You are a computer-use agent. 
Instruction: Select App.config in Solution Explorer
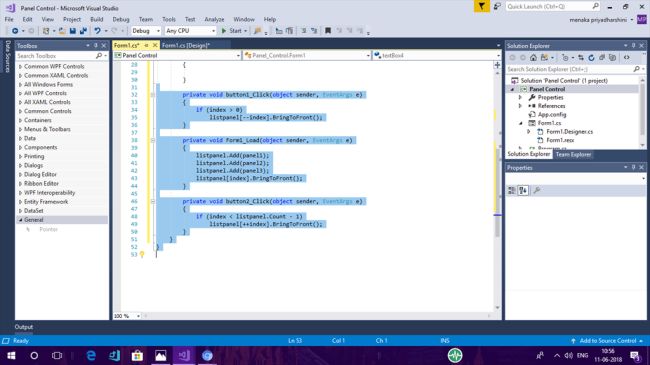[552, 114]
